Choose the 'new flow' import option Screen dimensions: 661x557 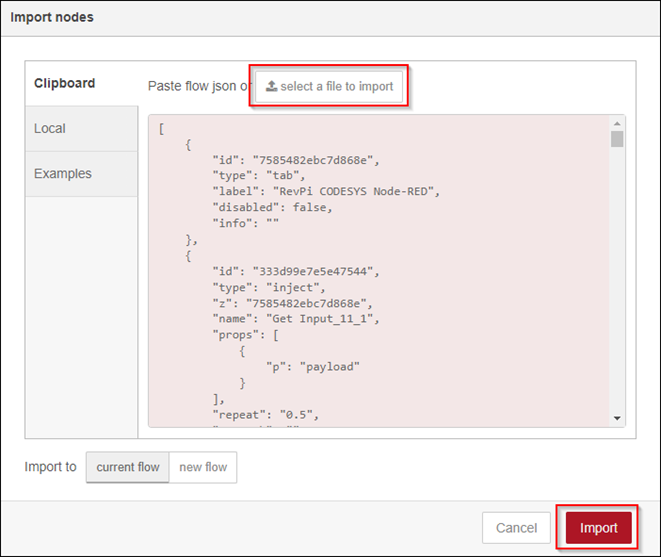coord(203,467)
